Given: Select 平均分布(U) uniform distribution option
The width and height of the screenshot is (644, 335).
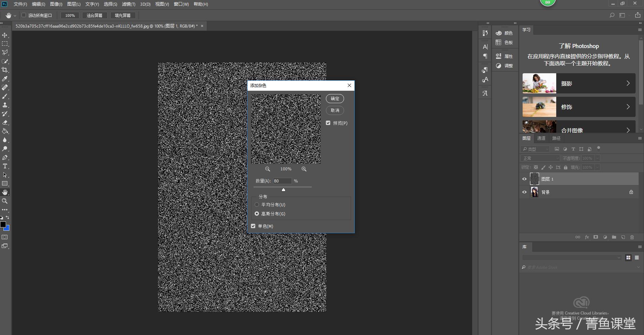Looking at the screenshot, I should pyautogui.click(x=257, y=205).
